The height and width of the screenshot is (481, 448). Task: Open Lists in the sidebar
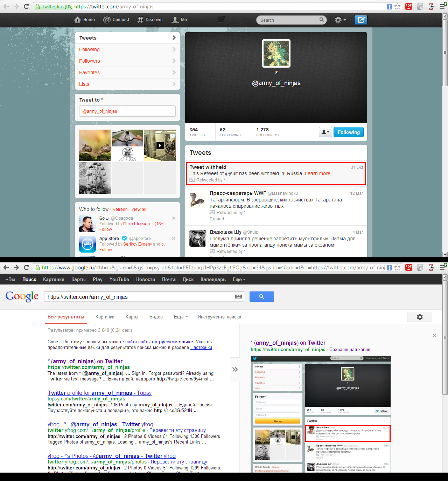(x=127, y=84)
